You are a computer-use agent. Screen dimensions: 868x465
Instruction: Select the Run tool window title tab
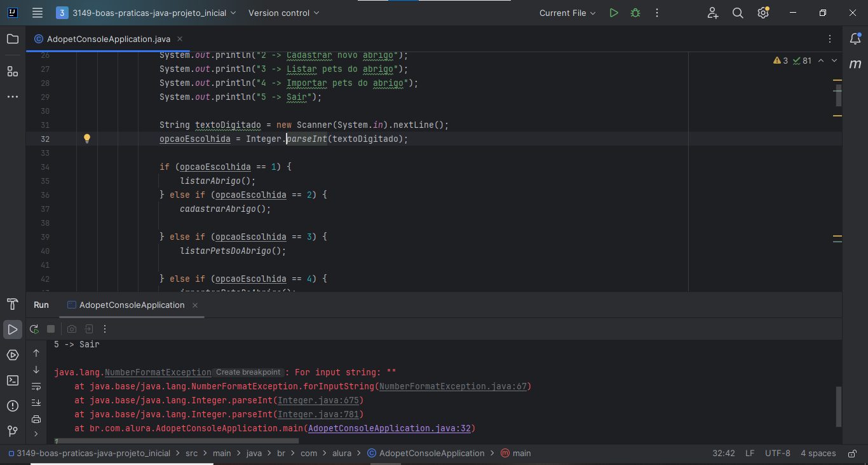pyautogui.click(x=41, y=305)
